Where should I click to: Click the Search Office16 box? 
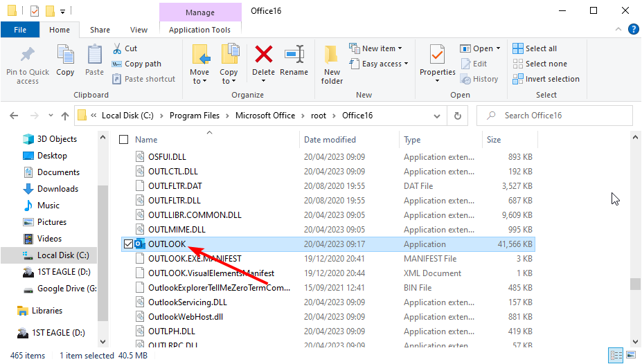pyautogui.click(x=555, y=116)
